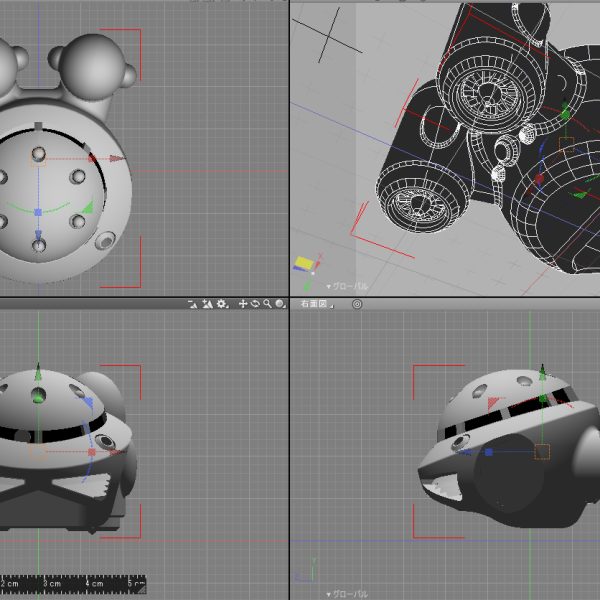Click the blue square manipulator handle in top view
The width and height of the screenshot is (600, 600).
point(38,212)
